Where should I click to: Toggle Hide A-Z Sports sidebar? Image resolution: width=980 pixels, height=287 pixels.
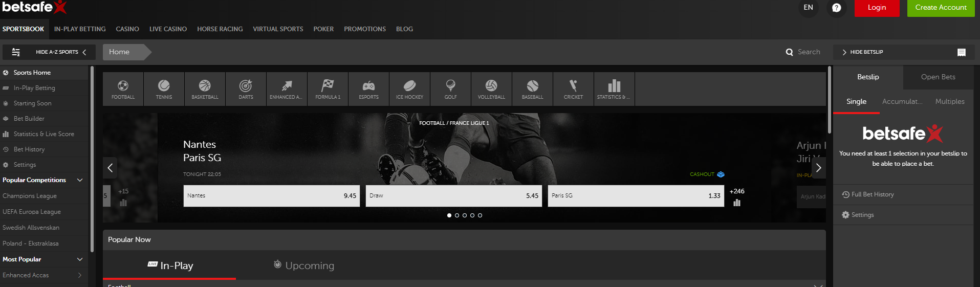[49, 52]
